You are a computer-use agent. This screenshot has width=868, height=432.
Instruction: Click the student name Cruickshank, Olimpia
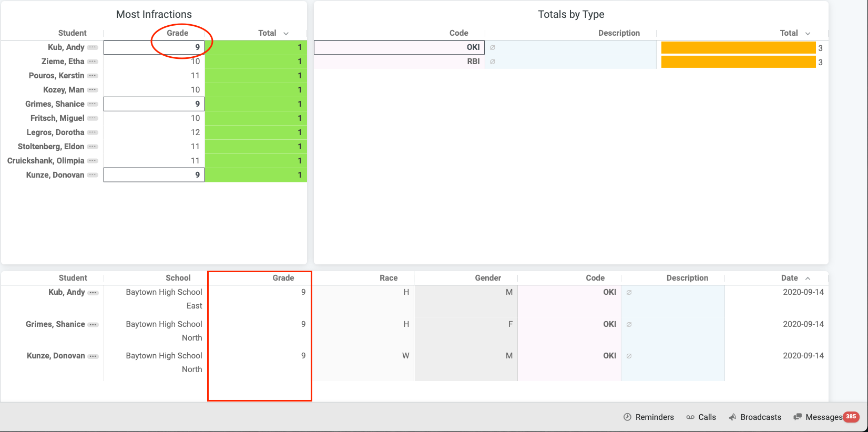46,161
